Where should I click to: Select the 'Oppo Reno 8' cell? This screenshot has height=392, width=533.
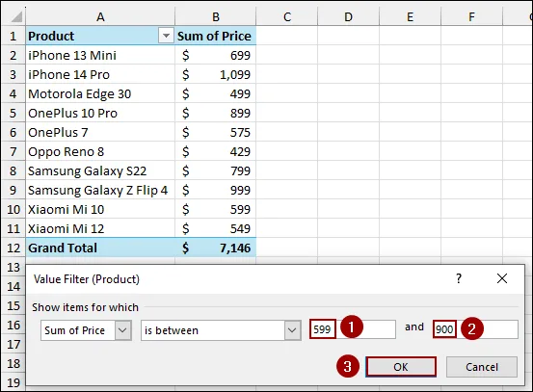point(100,151)
